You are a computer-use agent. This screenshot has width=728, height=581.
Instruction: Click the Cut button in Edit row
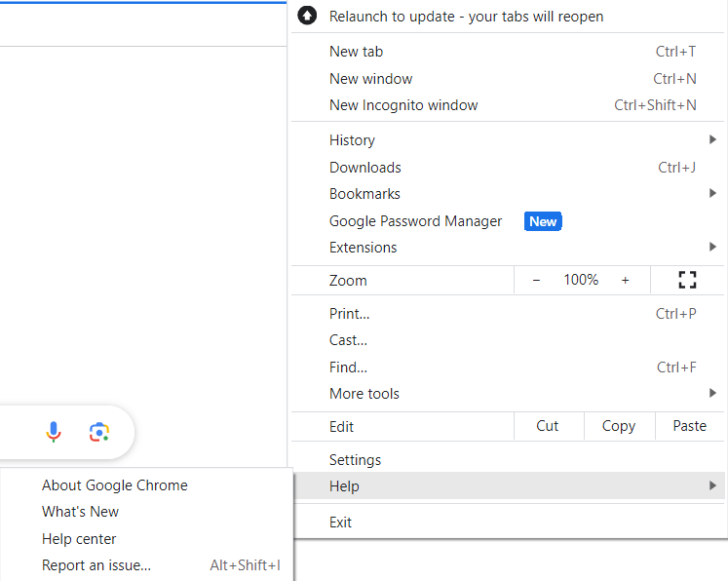[x=548, y=426]
